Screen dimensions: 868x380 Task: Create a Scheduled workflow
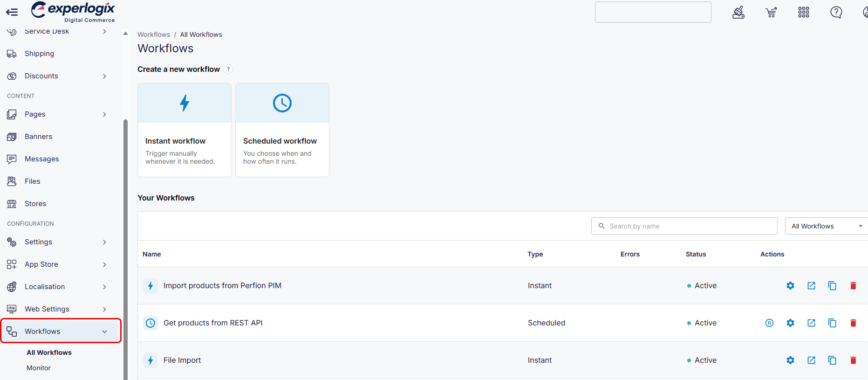(x=282, y=130)
